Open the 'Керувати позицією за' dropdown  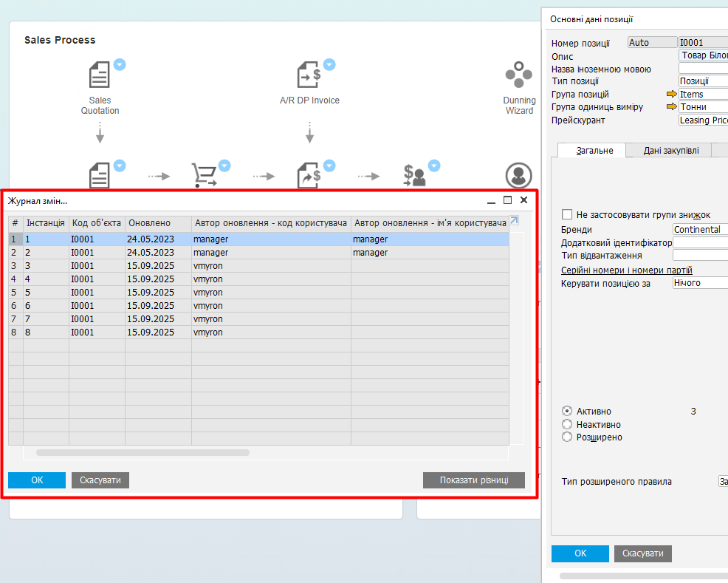click(698, 283)
